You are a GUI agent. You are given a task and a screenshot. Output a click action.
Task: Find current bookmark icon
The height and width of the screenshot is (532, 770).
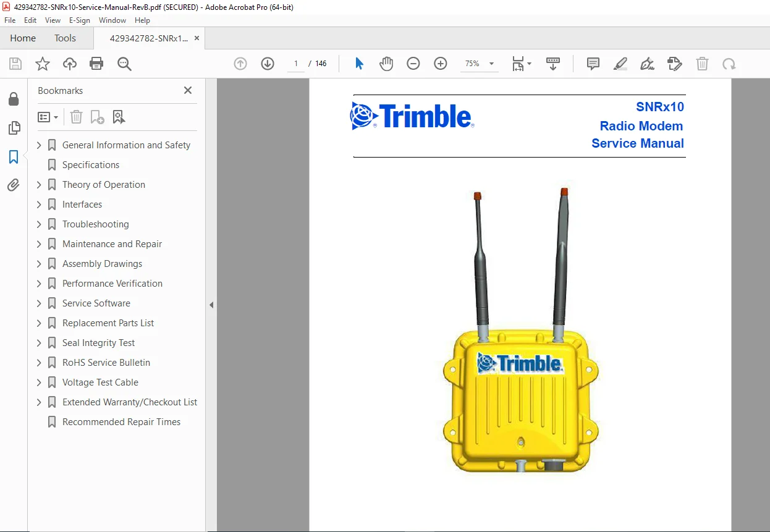click(x=119, y=117)
